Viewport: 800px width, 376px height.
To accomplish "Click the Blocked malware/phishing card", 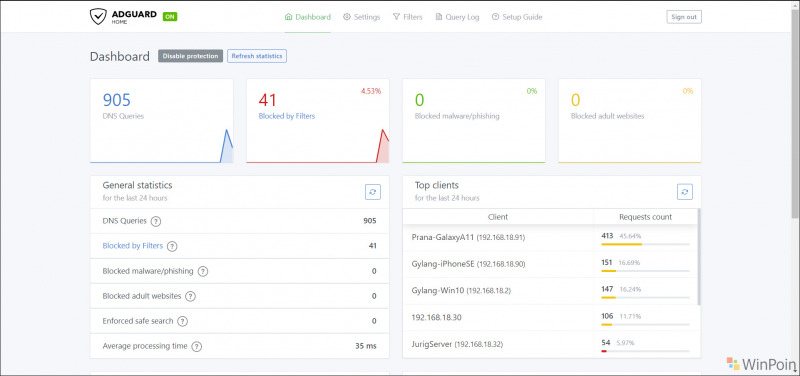I will [473, 121].
